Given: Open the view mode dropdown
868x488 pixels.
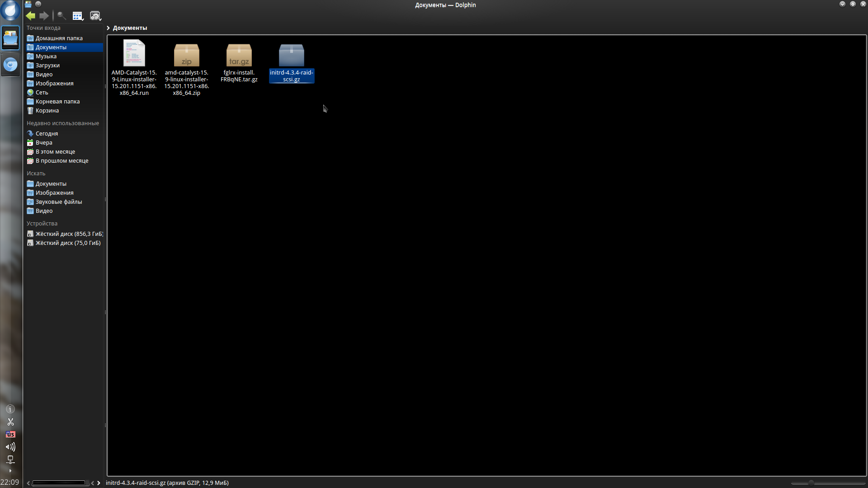Looking at the screenshot, I should point(78,16).
